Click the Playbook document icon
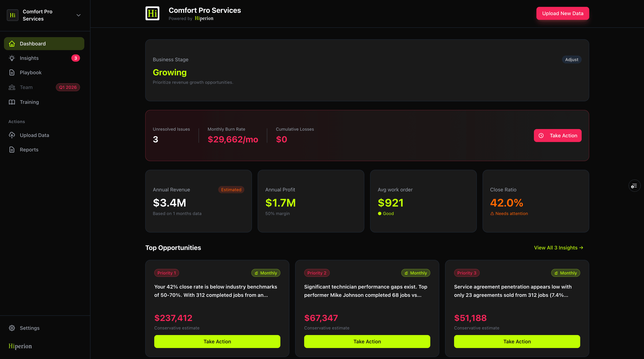Screen dimensions: 644x359 (x=12, y=72)
